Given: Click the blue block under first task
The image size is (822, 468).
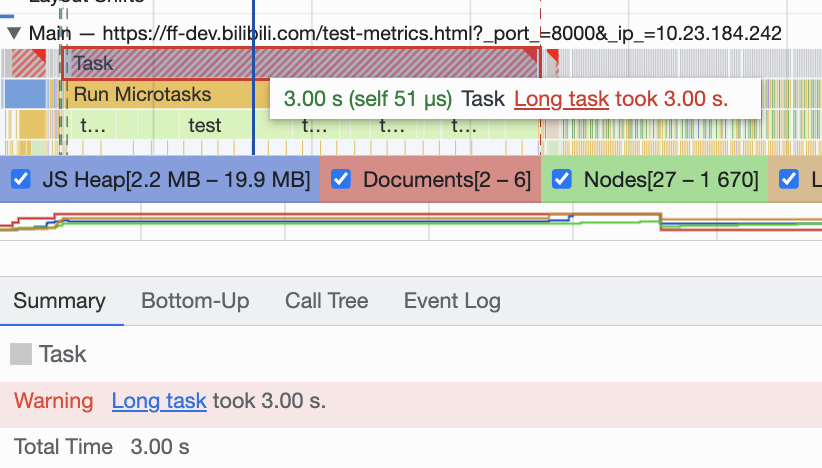Looking at the screenshot, I should coord(25,94).
